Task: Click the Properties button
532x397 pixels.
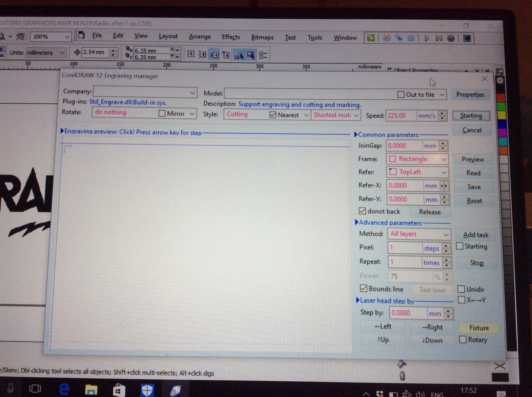Action: click(470, 95)
